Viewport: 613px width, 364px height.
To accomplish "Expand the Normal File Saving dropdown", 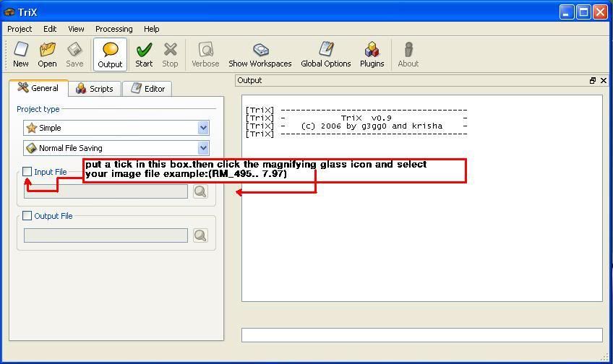I will pyautogui.click(x=203, y=148).
